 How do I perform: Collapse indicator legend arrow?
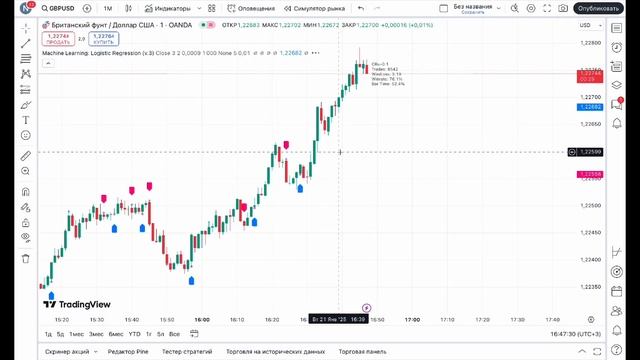tap(48, 63)
